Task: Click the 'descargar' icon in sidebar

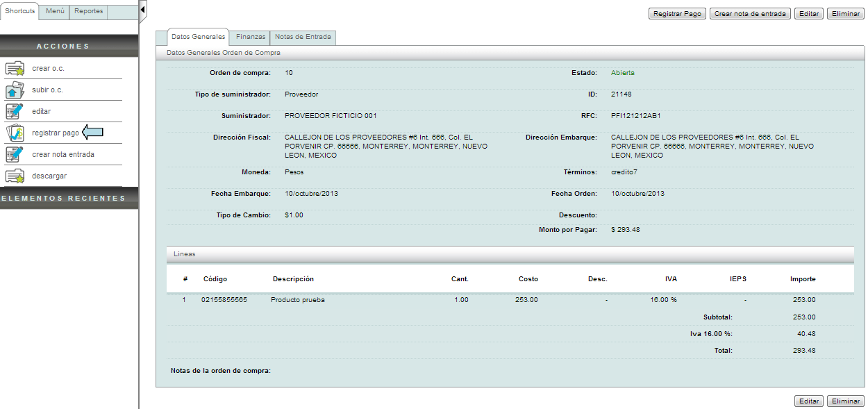Action: coord(15,176)
